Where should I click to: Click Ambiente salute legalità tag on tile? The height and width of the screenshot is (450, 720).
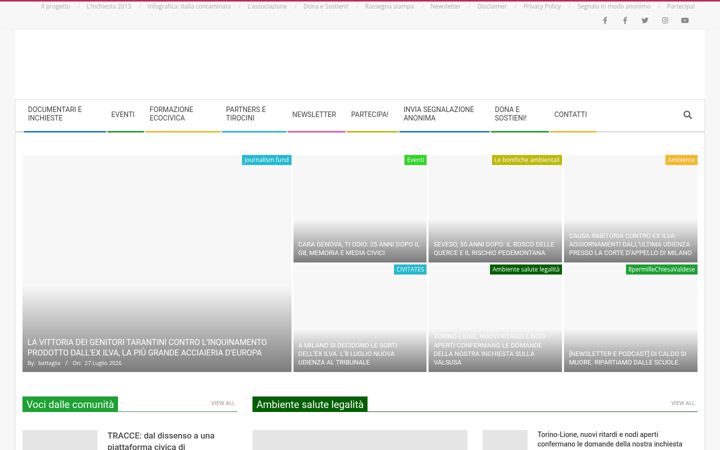[526, 270]
